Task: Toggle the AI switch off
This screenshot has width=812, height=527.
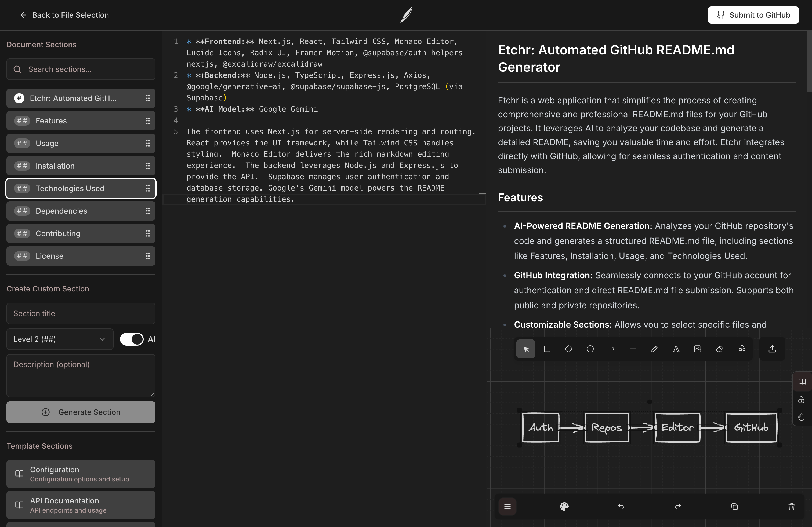Action: click(x=132, y=339)
